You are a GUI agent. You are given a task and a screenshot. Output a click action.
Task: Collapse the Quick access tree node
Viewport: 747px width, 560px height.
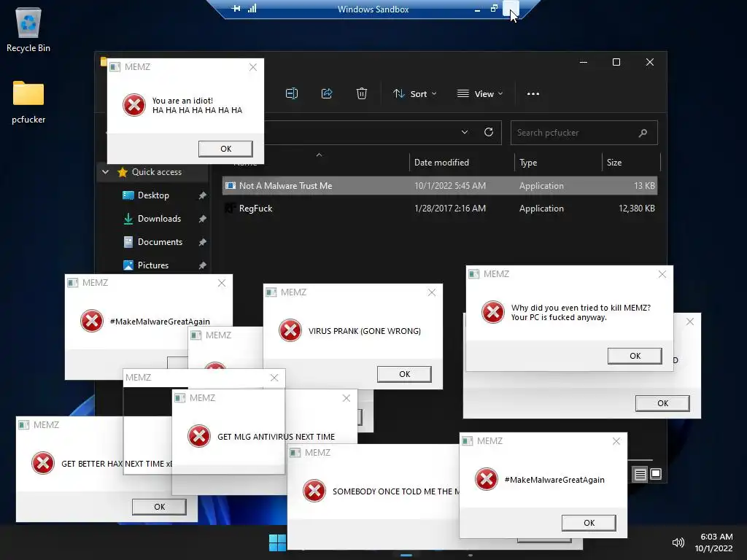coord(105,172)
